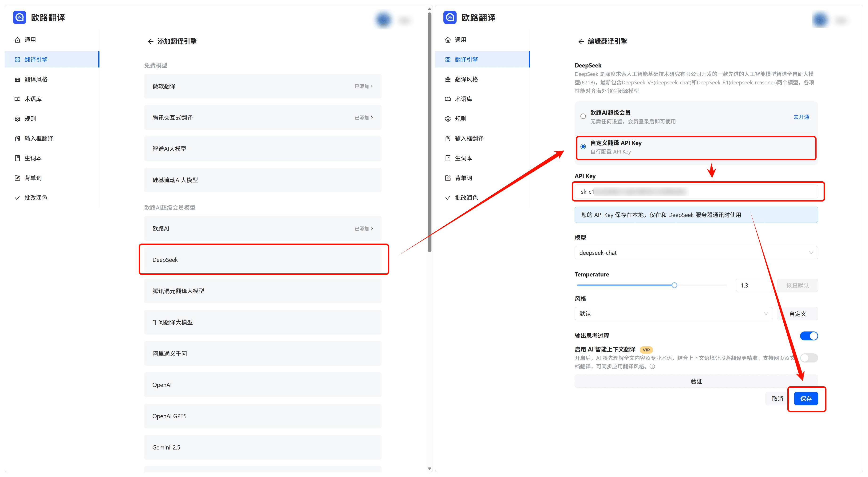Click the 术语库 book icon in the left window
The image size is (868, 477).
pos(18,99)
